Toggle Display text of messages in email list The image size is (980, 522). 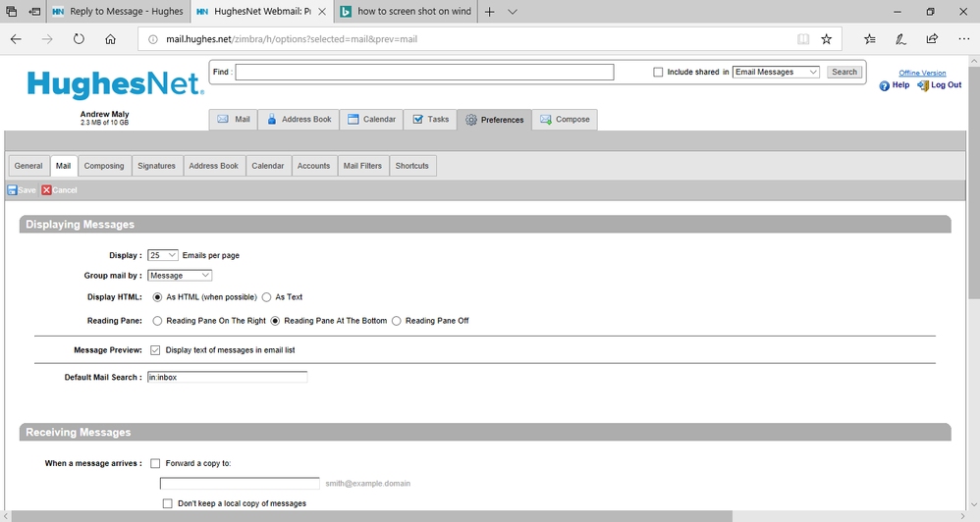(155, 350)
